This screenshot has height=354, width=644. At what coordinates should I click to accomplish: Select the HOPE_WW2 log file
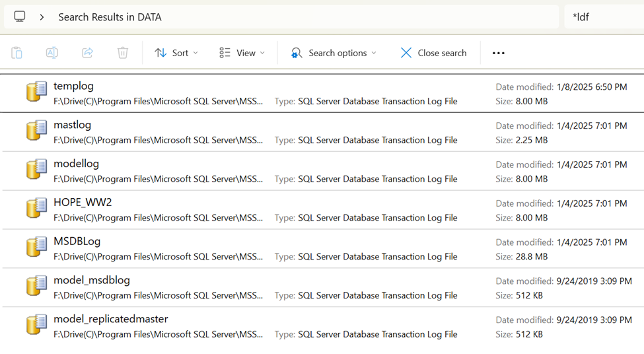click(x=83, y=203)
